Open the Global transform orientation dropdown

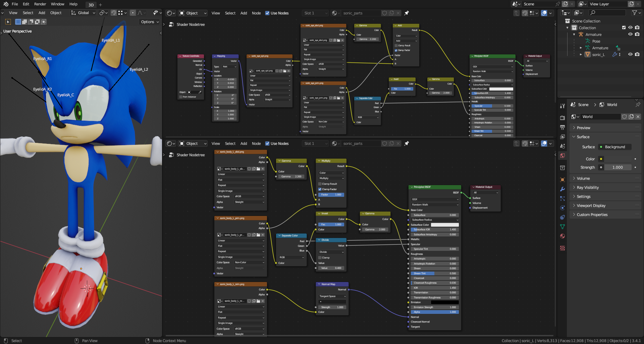click(83, 13)
